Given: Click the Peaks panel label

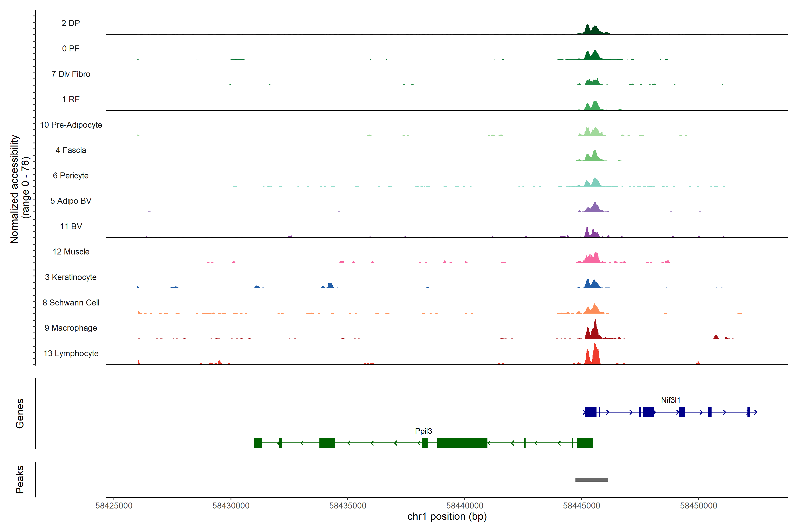Looking at the screenshot, I should tap(20, 479).
